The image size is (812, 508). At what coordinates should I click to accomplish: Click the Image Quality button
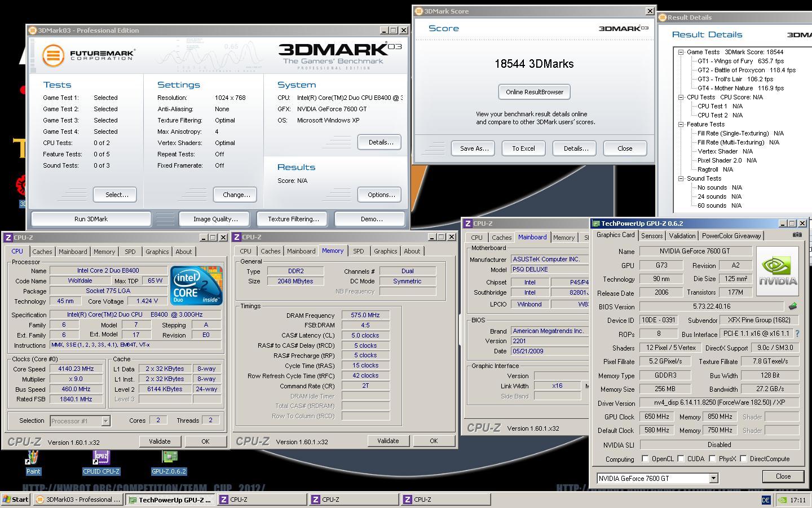215,219
